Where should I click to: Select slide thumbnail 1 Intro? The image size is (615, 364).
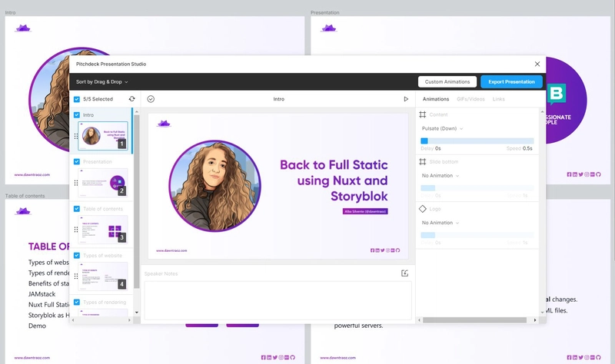point(103,136)
